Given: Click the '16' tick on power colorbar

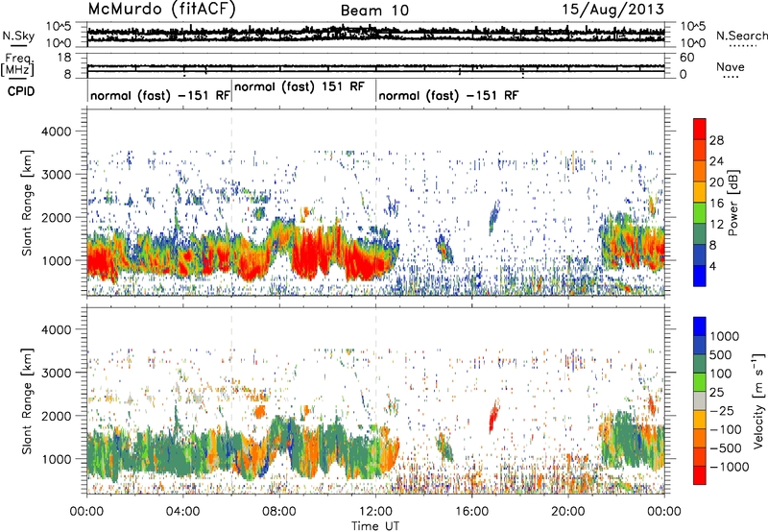Looking at the screenshot, I should (716, 204).
